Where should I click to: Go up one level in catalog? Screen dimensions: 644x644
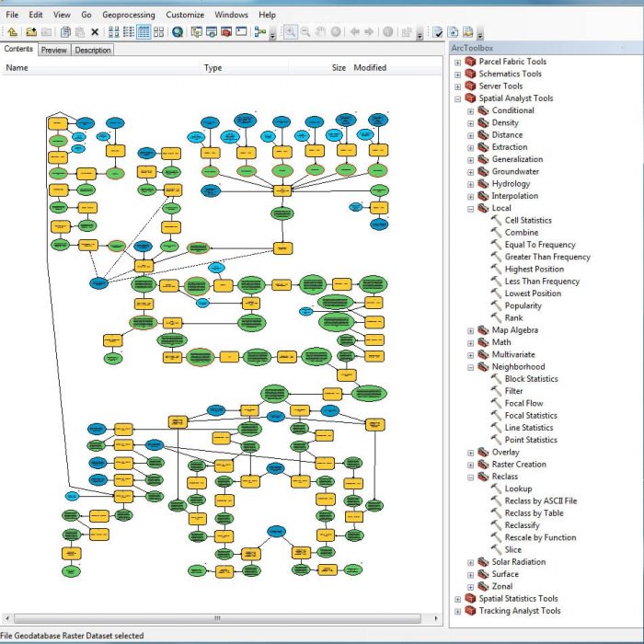(x=12, y=31)
